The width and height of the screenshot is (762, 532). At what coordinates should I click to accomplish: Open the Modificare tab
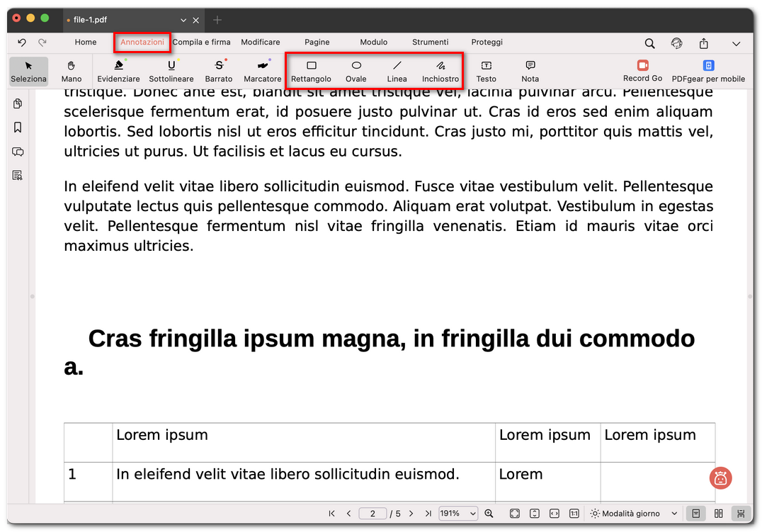coord(260,43)
